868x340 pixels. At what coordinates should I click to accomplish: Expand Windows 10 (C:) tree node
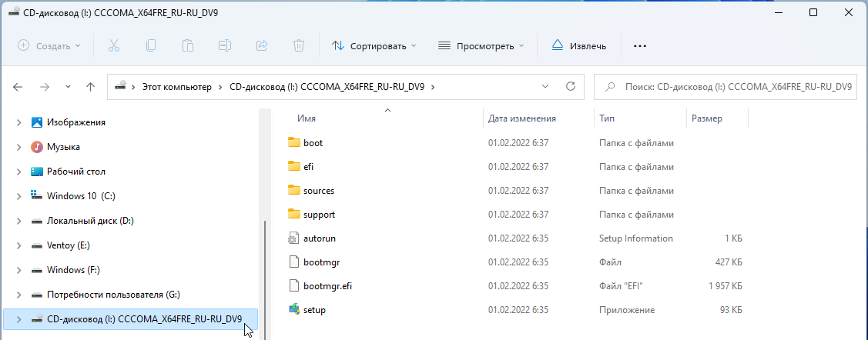click(x=19, y=195)
